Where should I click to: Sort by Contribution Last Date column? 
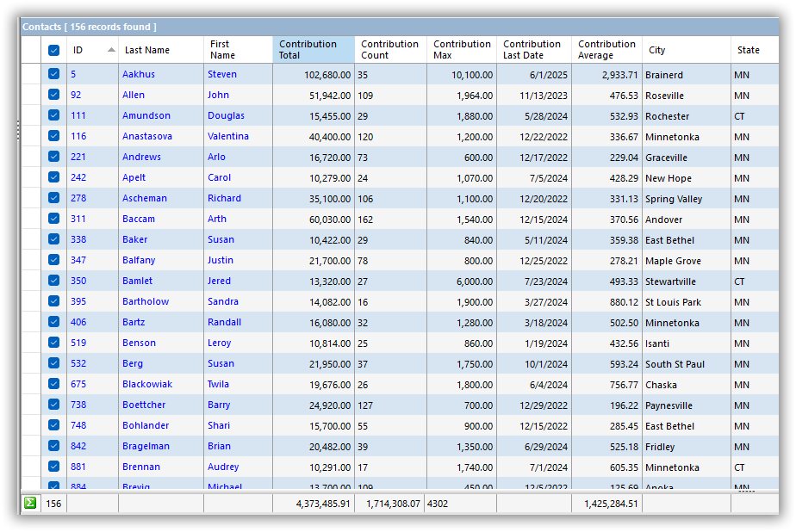(x=532, y=50)
